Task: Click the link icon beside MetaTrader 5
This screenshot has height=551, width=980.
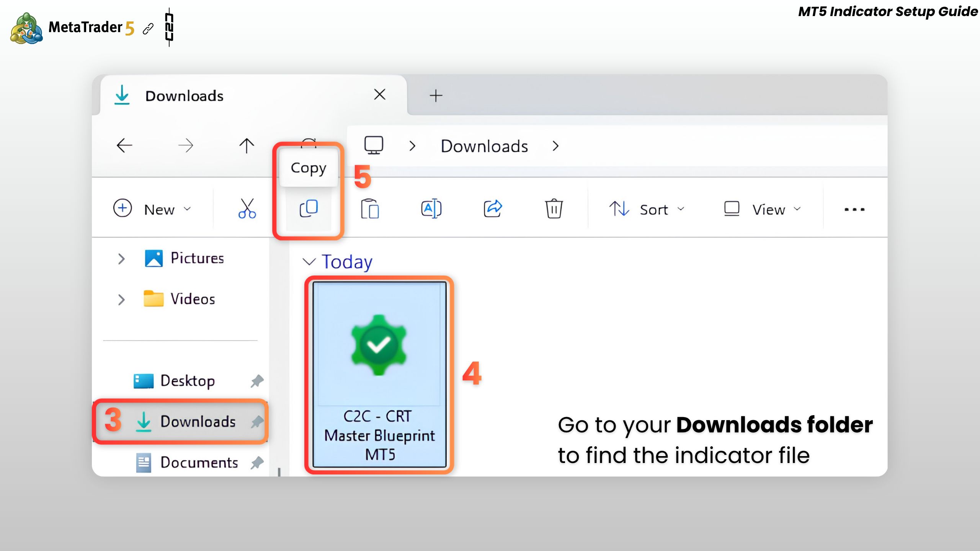Action: [148, 29]
